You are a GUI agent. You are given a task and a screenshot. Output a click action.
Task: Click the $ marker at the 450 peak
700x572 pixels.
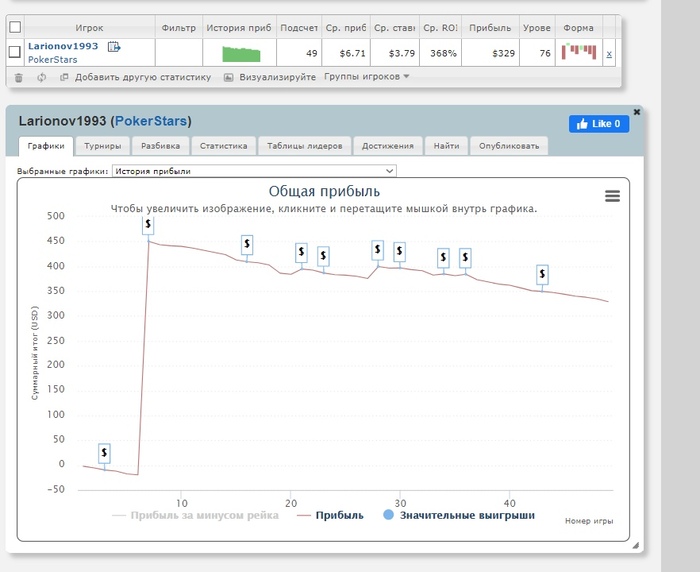(x=148, y=224)
